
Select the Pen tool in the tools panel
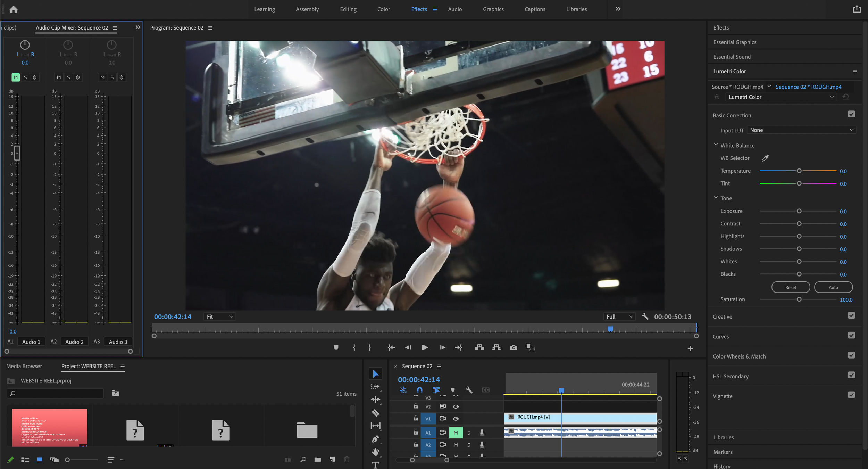(x=375, y=439)
